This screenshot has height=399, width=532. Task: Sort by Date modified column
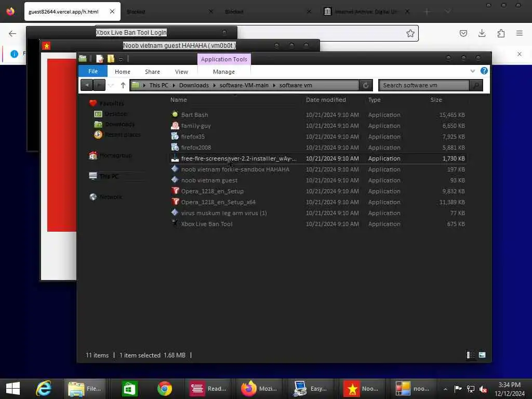point(326,100)
